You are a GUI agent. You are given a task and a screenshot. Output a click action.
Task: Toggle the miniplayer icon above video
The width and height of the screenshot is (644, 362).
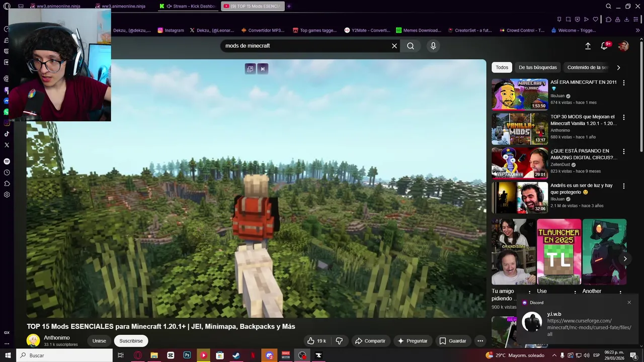pos(250,69)
